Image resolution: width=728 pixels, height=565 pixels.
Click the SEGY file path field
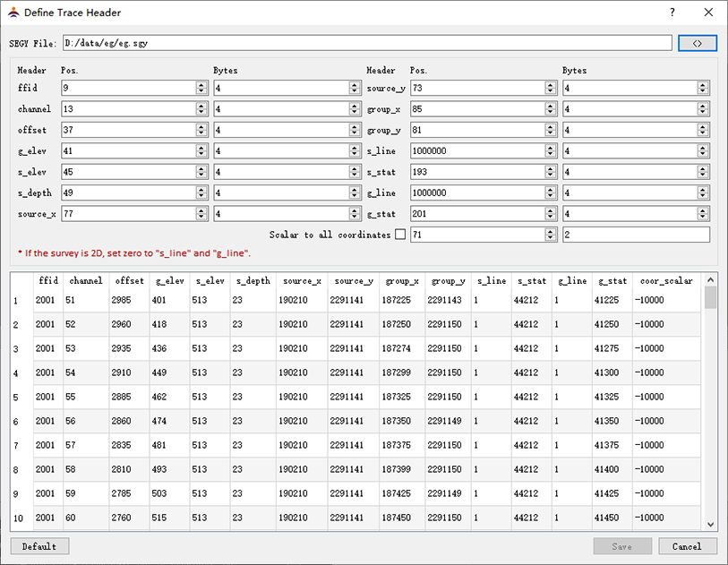(365, 43)
